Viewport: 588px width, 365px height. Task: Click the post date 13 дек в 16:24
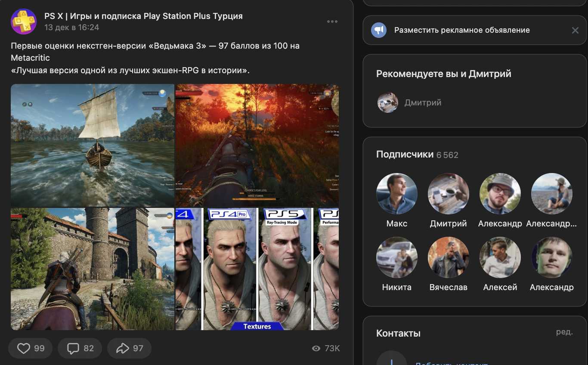click(71, 27)
